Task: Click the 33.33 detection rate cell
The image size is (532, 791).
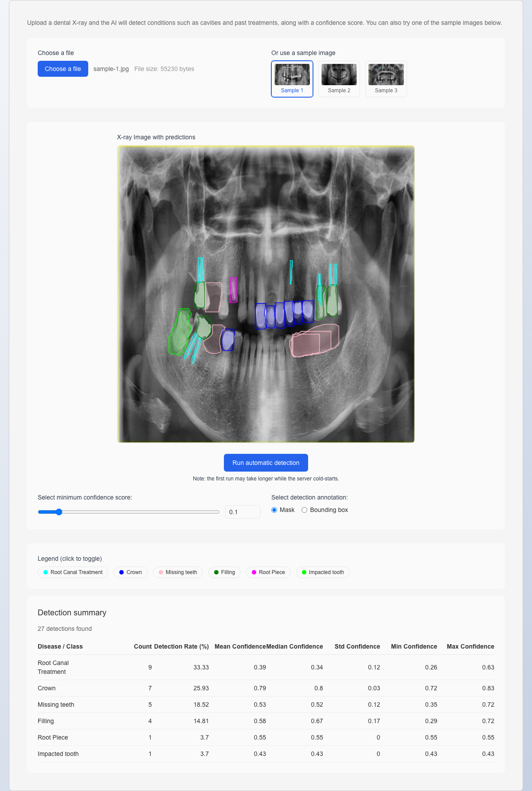Action: pyautogui.click(x=201, y=667)
